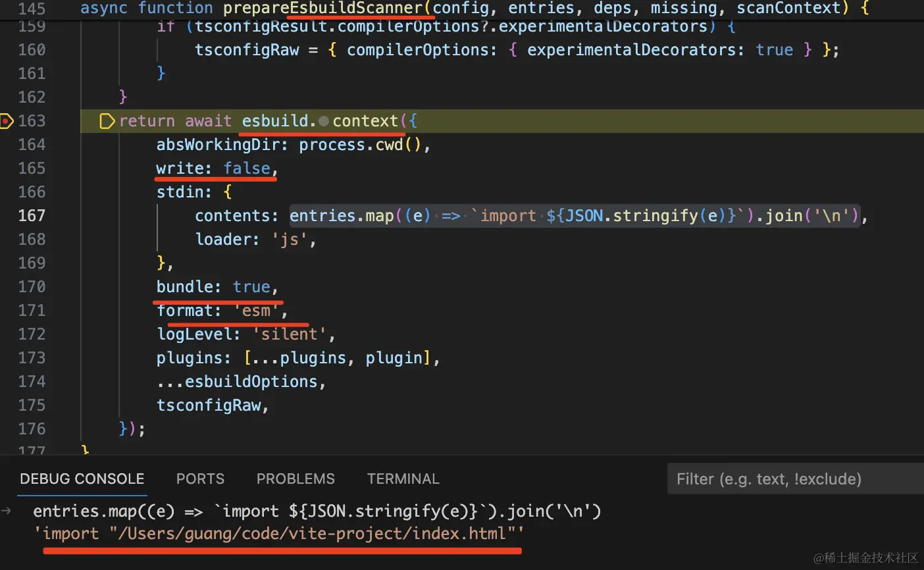924x570 pixels.
Task: Click the prepareEsbuildScanner function name
Action: click(x=323, y=9)
